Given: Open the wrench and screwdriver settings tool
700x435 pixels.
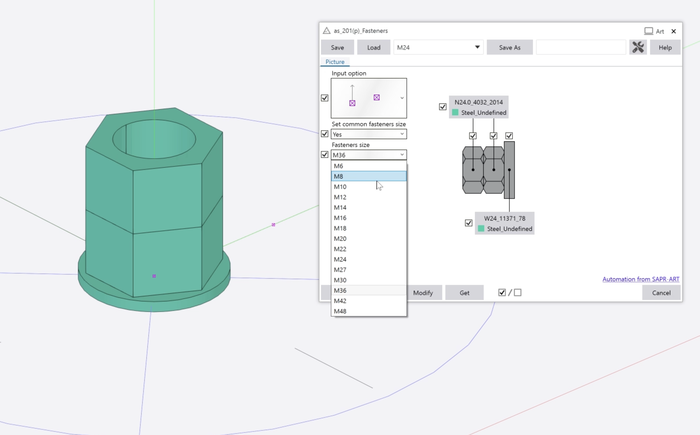Looking at the screenshot, I should [637, 47].
